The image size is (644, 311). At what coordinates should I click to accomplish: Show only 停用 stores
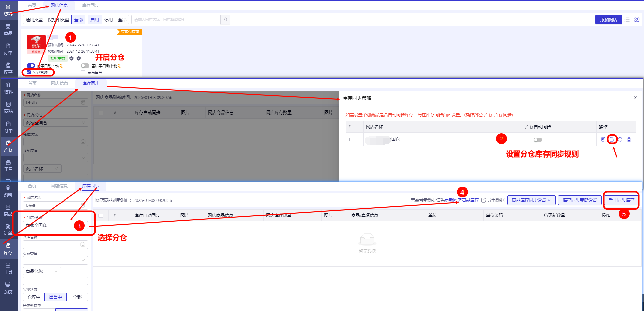point(108,20)
